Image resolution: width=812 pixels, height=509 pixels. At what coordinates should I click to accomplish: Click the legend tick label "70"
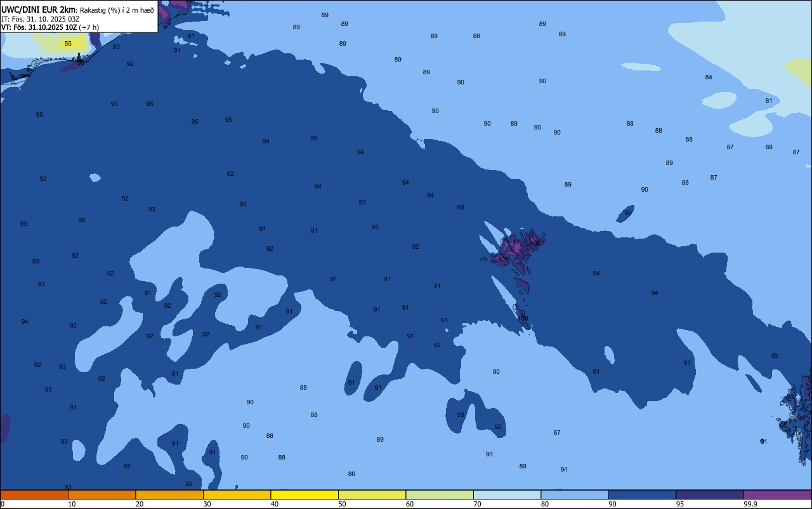coord(477,504)
